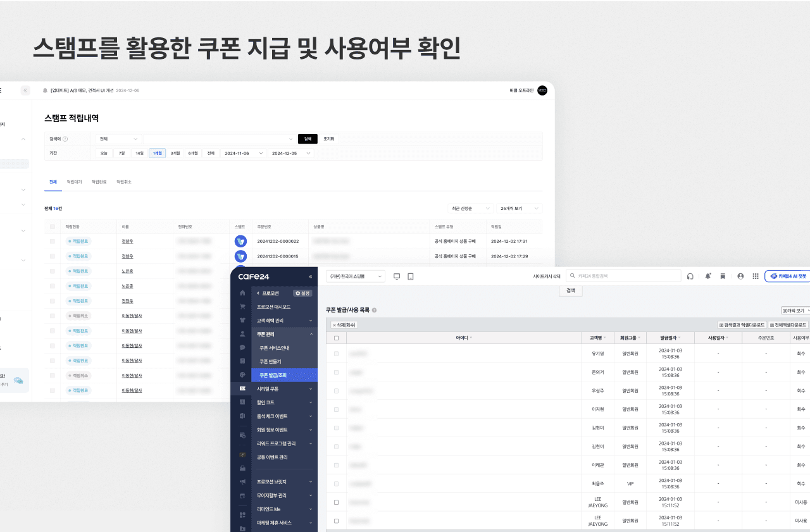Check the checkbox for the 우성주 row

[x=336, y=391]
